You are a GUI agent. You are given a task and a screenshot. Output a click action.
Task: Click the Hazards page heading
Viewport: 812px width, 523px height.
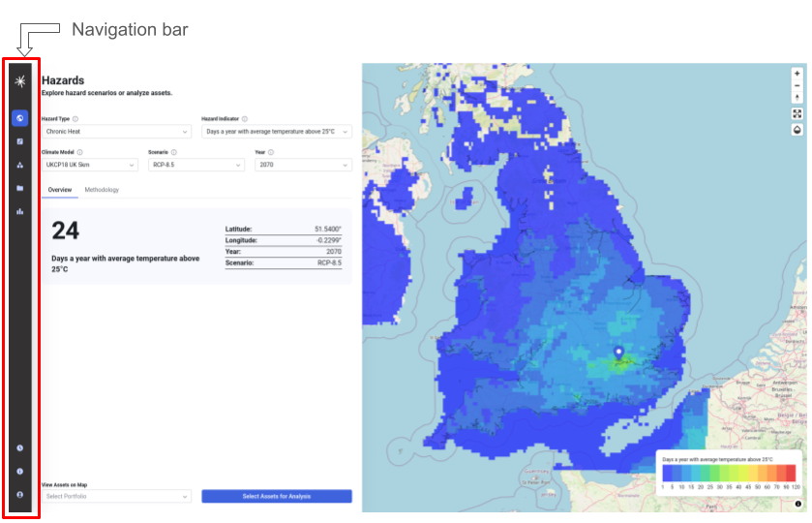click(x=63, y=80)
